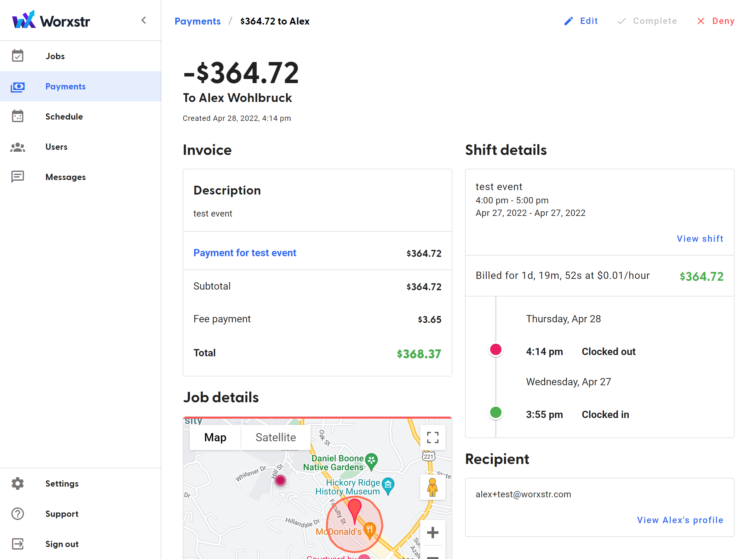Open Messages chat icon
Image resolution: width=756 pixels, height=559 pixels.
click(x=18, y=177)
